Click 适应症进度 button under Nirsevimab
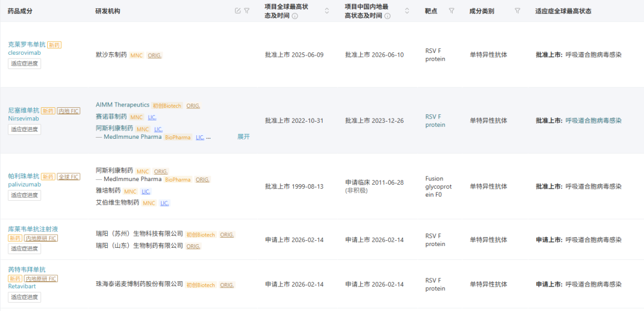The image size is (644, 311). [24, 129]
